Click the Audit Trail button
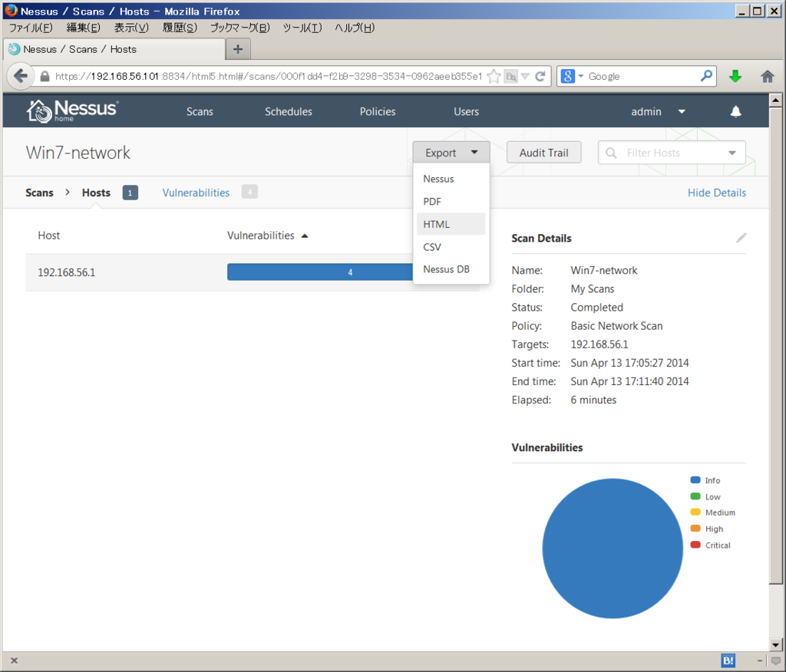This screenshot has width=786, height=672. click(544, 153)
